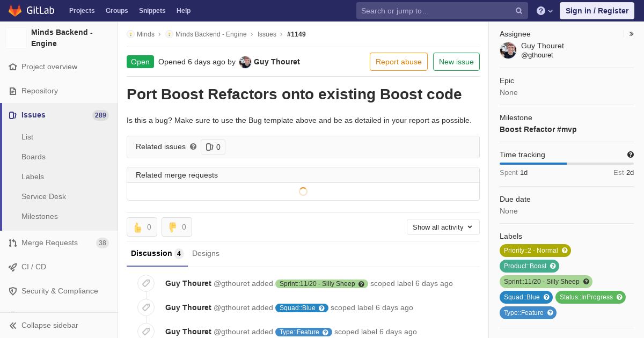Open Service Desk in sidebar
Screen dimensions: 644x338
[43, 197]
